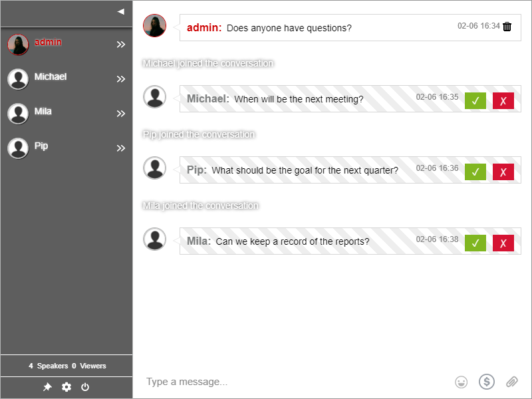Collapse the sidebar with the triangle arrow
This screenshot has width=532, height=399.
(x=120, y=11)
